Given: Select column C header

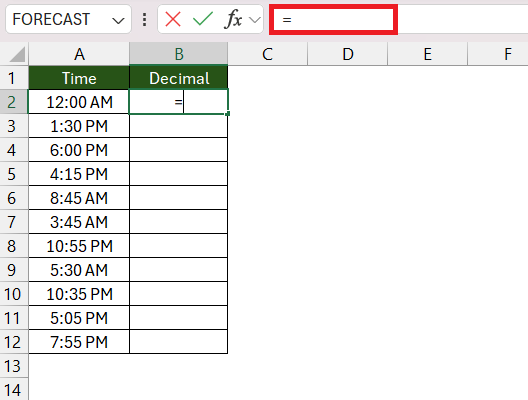Looking at the screenshot, I should point(267,54).
